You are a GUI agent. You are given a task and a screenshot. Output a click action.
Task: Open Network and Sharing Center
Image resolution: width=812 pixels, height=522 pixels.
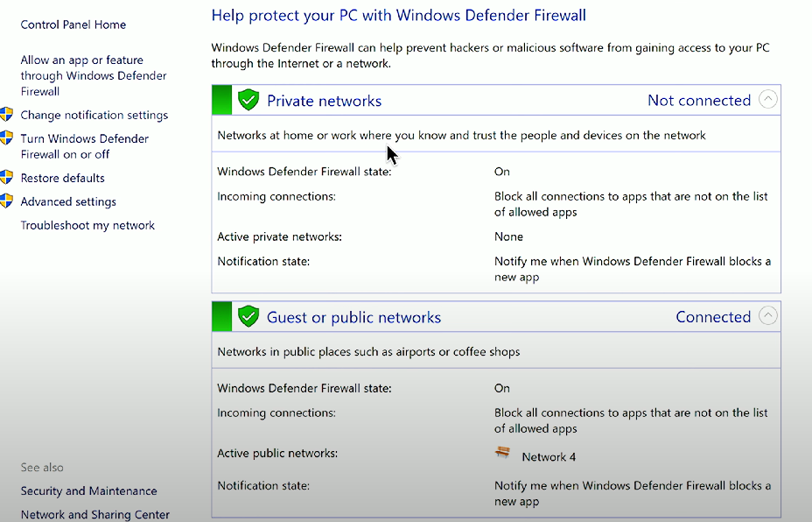[95, 514]
